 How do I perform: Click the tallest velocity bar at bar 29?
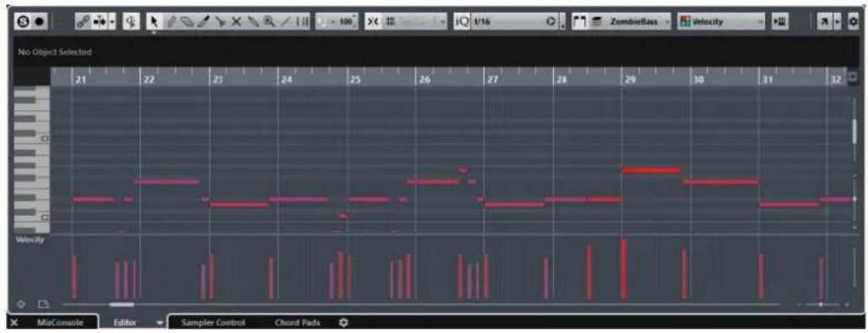pyautogui.click(x=623, y=269)
